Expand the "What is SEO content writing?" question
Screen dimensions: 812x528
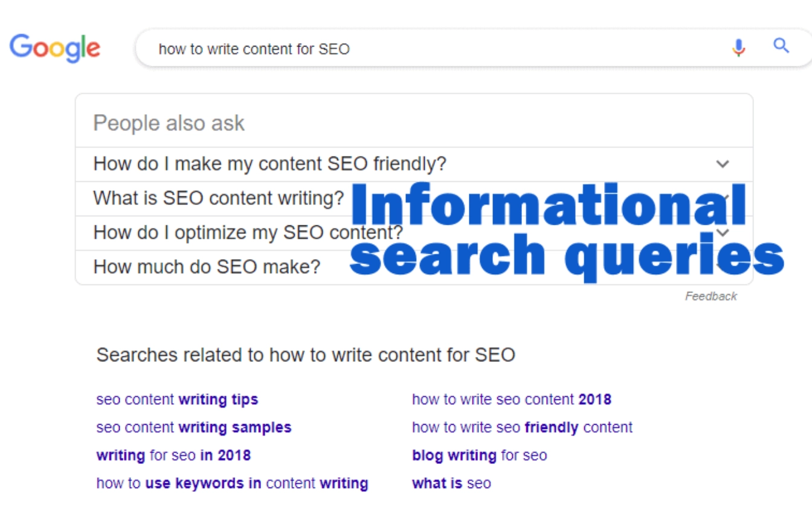click(x=218, y=198)
